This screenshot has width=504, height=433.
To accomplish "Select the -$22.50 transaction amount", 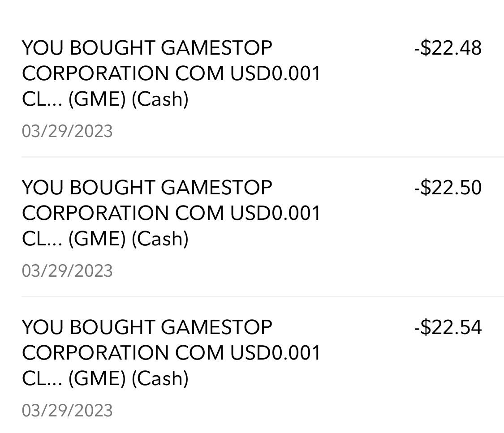I will [x=448, y=187].
